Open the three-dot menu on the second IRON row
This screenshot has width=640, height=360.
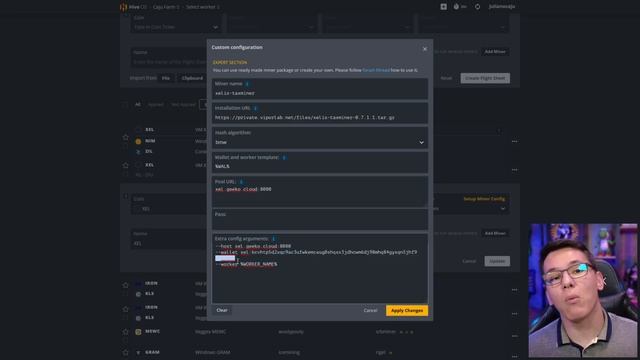pyautogui.click(x=514, y=314)
